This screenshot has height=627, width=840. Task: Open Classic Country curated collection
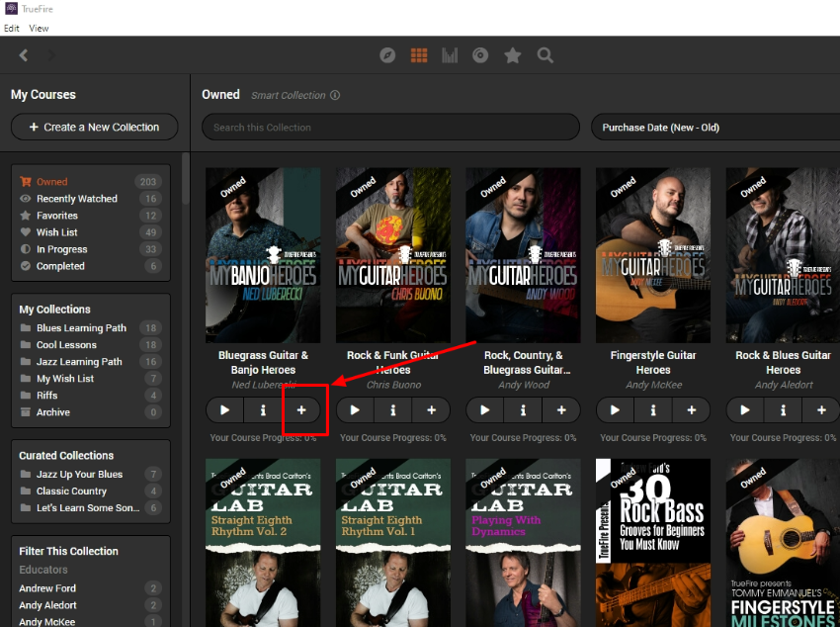pyautogui.click(x=91, y=492)
